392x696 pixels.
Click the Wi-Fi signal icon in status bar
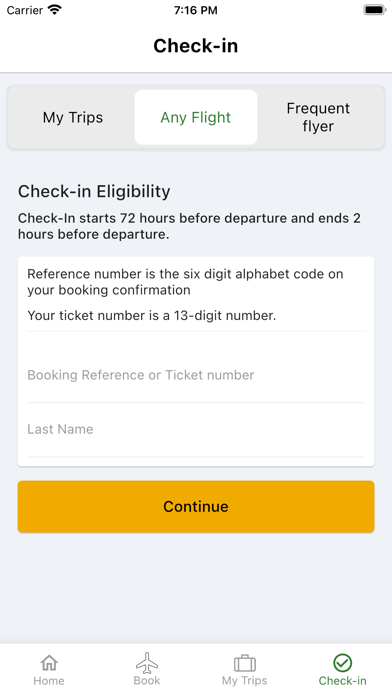point(55,9)
